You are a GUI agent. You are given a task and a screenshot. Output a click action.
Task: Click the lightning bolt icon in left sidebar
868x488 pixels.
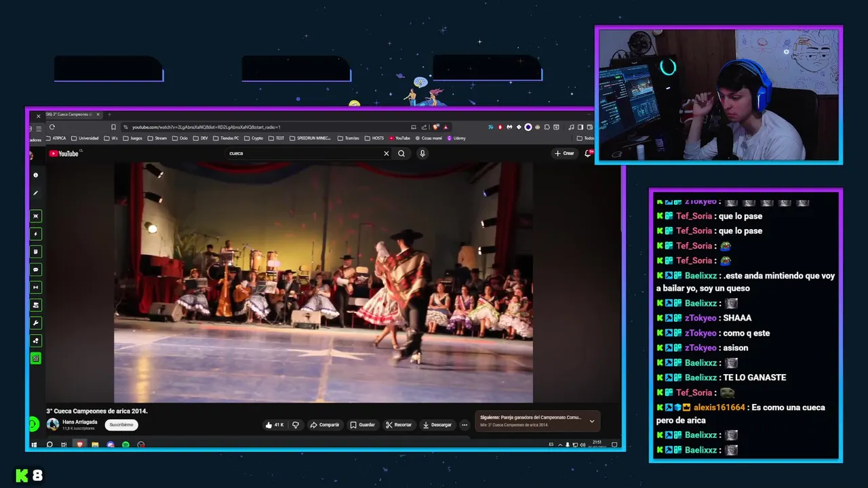pyautogui.click(x=36, y=234)
